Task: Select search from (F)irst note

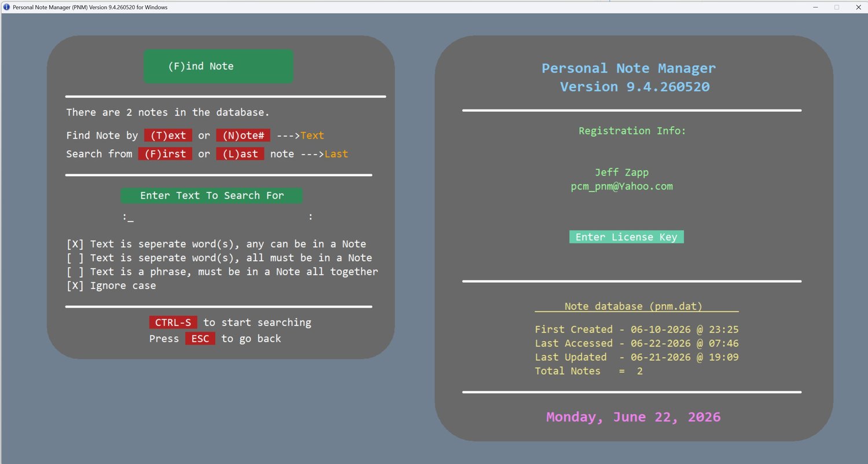Action: [x=165, y=154]
